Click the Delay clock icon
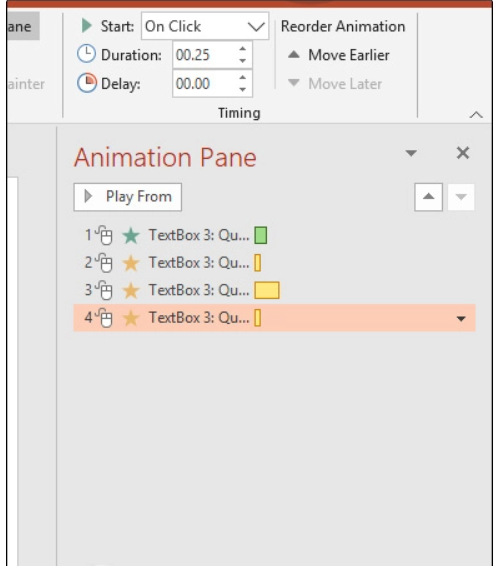 pos(87,83)
